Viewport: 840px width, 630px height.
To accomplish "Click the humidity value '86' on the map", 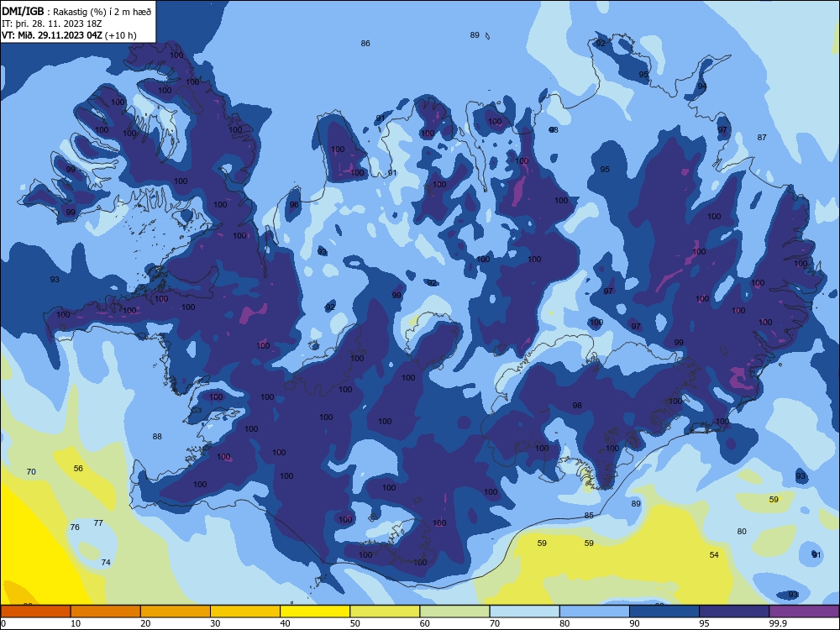I will pos(365,44).
